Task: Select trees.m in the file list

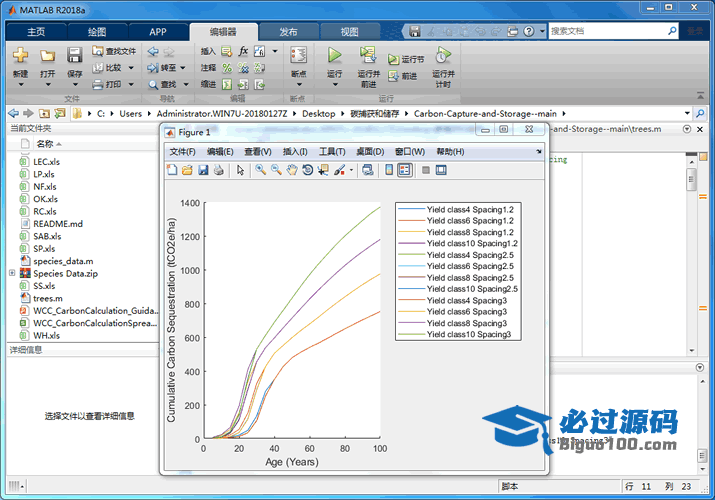Action: pos(48,298)
